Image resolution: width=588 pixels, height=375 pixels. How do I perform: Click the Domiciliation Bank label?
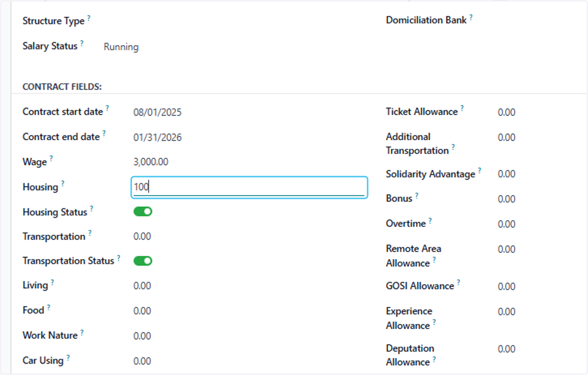pyautogui.click(x=426, y=20)
